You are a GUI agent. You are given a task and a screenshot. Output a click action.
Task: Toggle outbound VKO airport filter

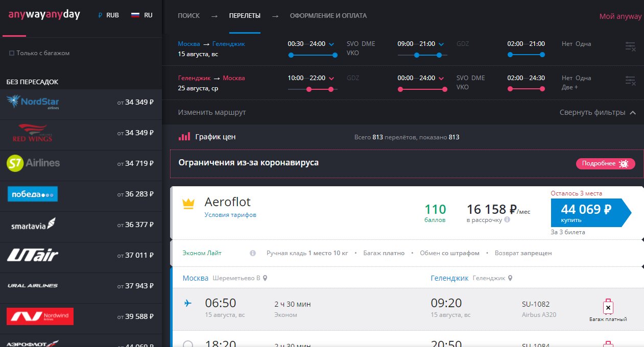tap(353, 53)
